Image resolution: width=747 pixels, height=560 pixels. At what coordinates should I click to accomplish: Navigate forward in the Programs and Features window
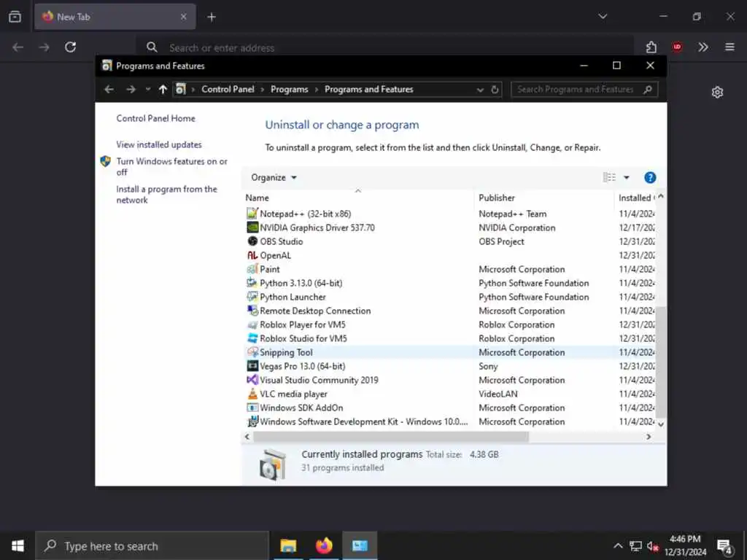click(131, 89)
